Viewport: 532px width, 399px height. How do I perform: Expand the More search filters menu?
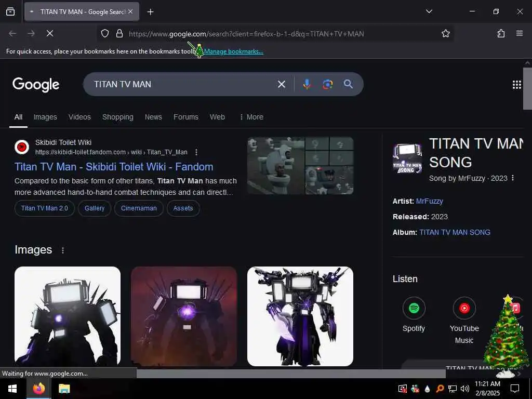click(251, 117)
